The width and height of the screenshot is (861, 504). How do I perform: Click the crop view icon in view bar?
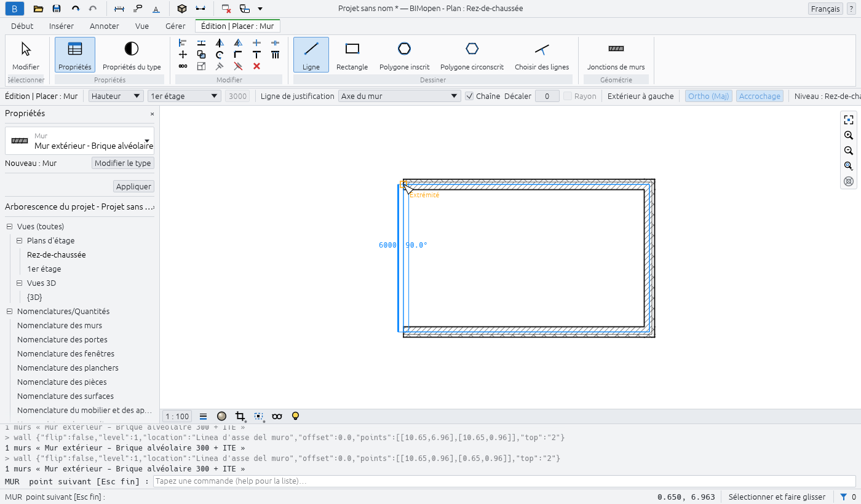[x=240, y=416]
